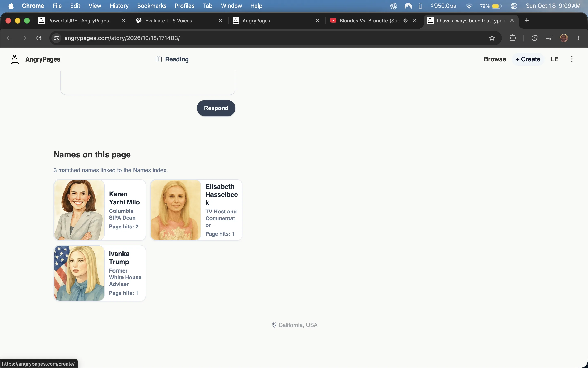Open Ivanka Trump portrait thumbnail

click(x=79, y=273)
